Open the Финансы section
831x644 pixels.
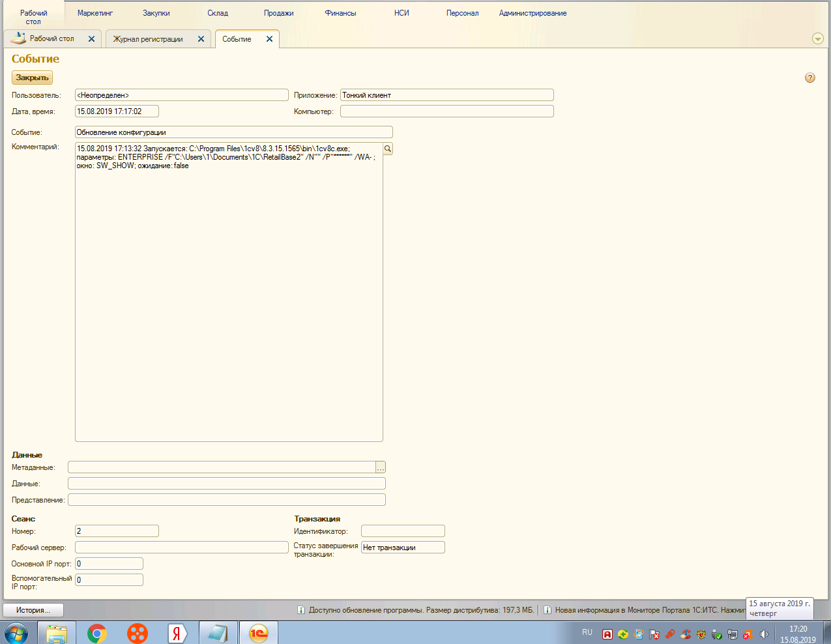tap(340, 13)
